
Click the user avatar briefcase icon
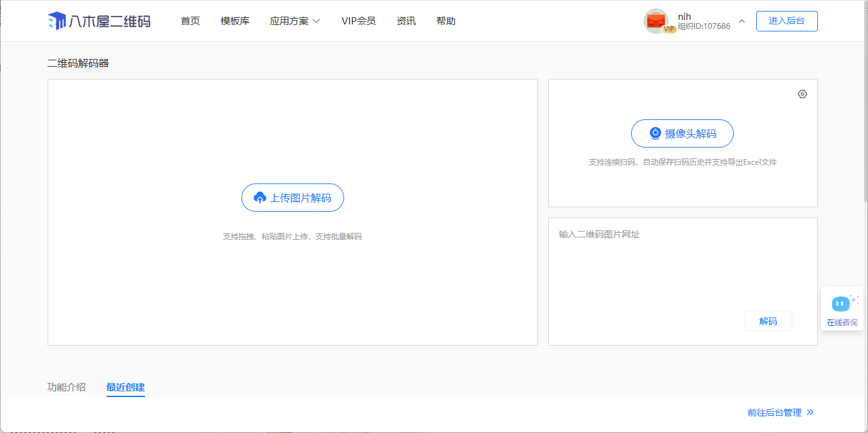(655, 21)
